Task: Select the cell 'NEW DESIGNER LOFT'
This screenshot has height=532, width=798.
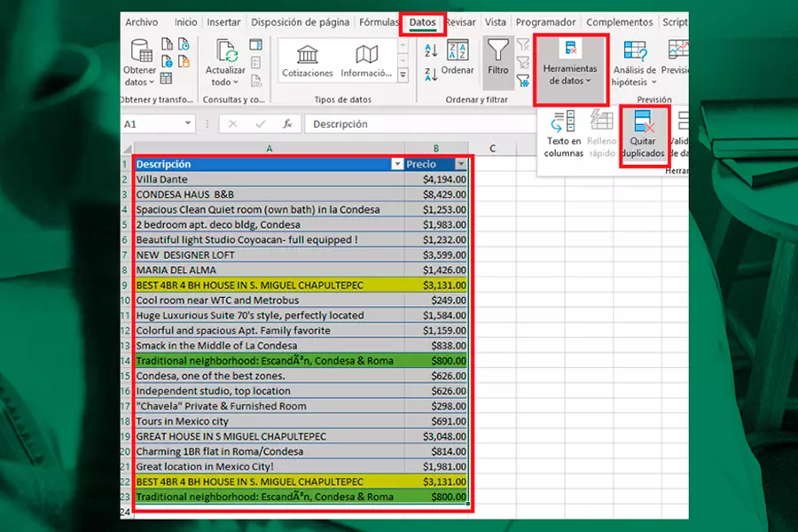Action: pyautogui.click(x=270, y=255)
